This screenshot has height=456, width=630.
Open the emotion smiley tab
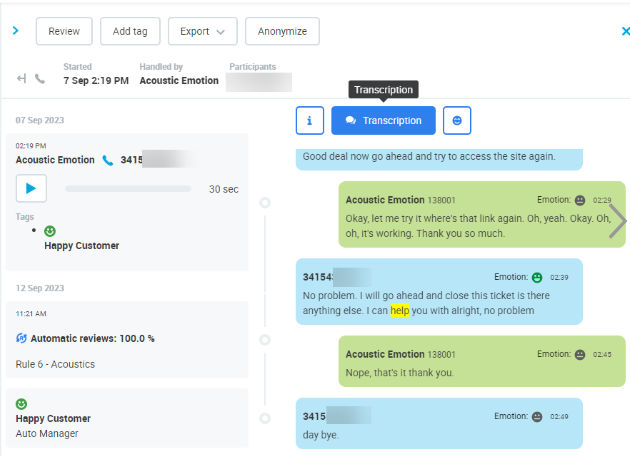point(457,120)
